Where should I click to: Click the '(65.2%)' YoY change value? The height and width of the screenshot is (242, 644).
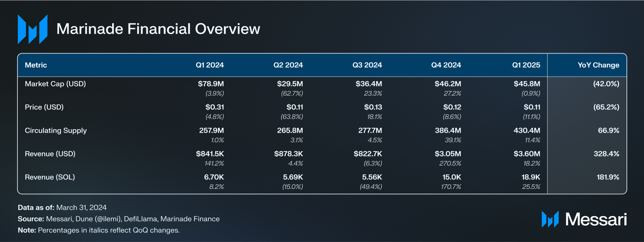pyautogui.click(x=606, y=107)
